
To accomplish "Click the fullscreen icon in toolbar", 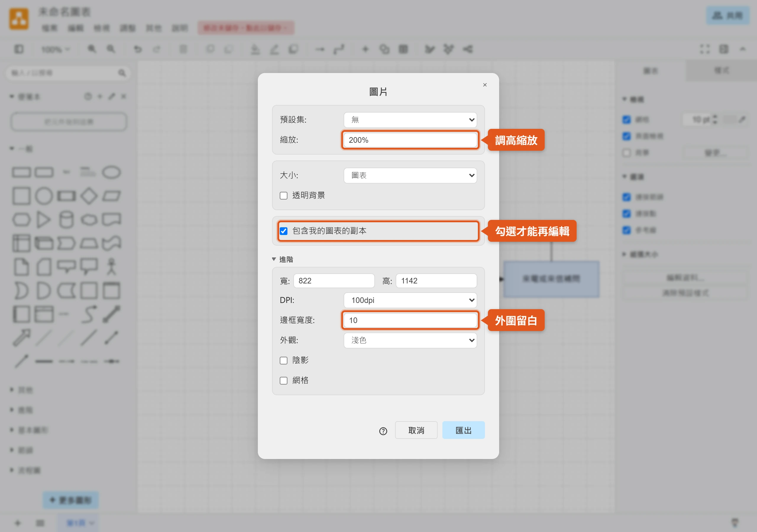I will click(x=705, y=49).
